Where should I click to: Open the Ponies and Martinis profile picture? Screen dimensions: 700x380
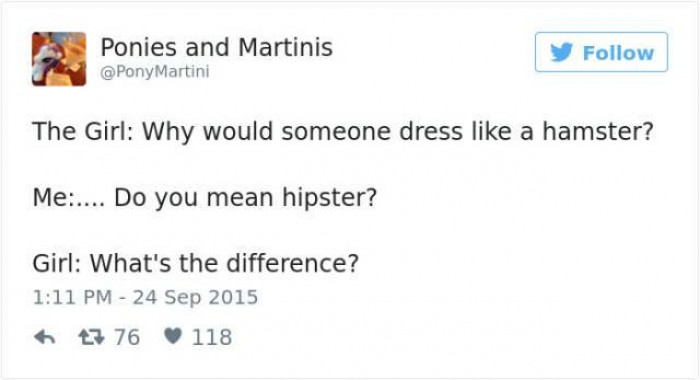(x=59, y=59)
